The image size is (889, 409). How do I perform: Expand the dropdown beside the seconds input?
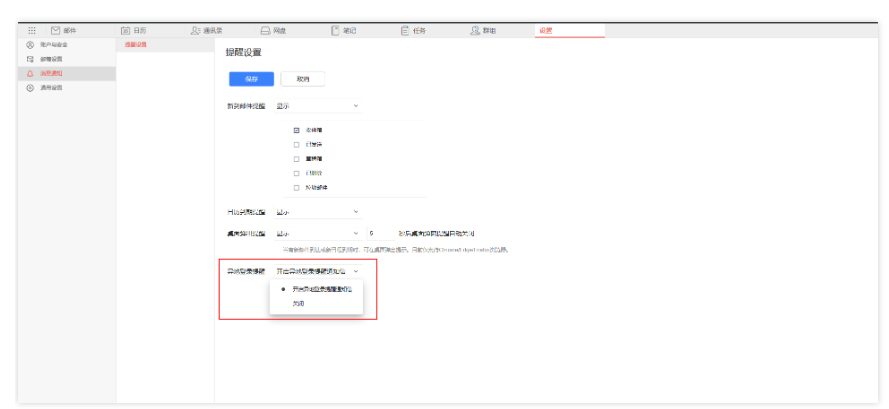tap(318, 233)
